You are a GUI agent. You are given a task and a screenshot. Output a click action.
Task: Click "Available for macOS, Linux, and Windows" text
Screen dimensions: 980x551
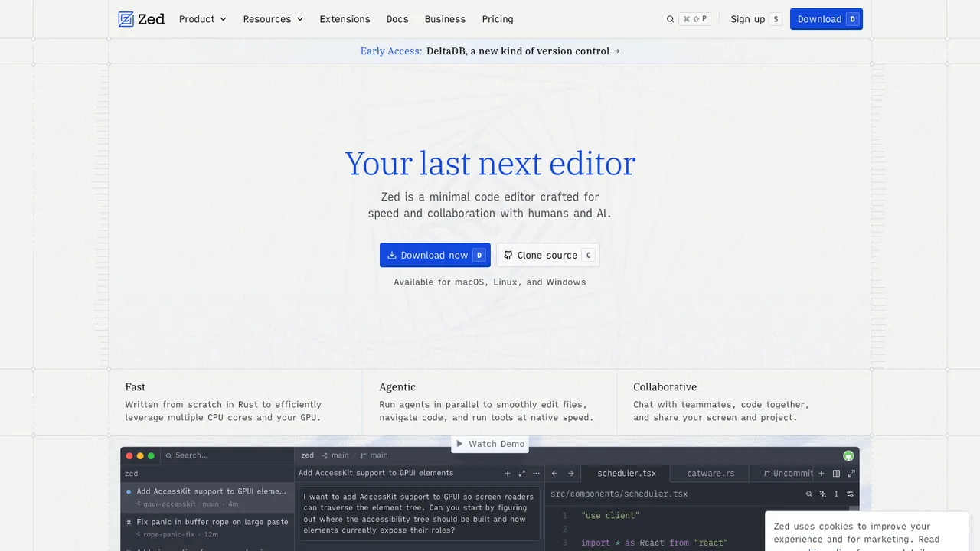[x=490, y=282]
